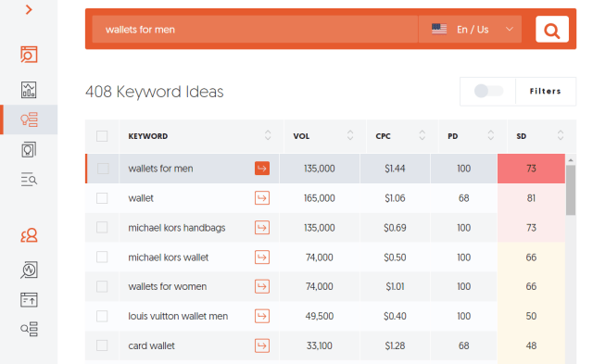Click the arrow icon for 'wallets for men'

point(262,169)
